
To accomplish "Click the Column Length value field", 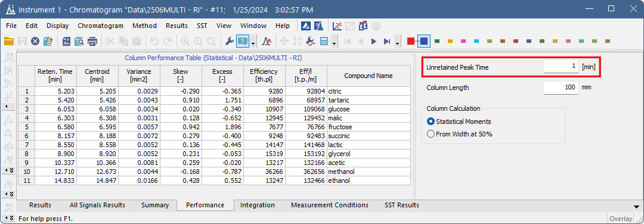I will [x=561, y=88].
